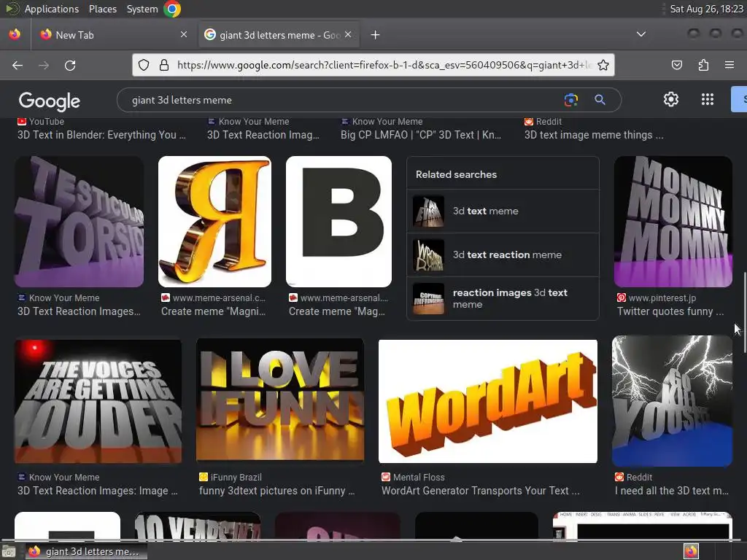Open The Voices Are Getting Louder image

98,401
